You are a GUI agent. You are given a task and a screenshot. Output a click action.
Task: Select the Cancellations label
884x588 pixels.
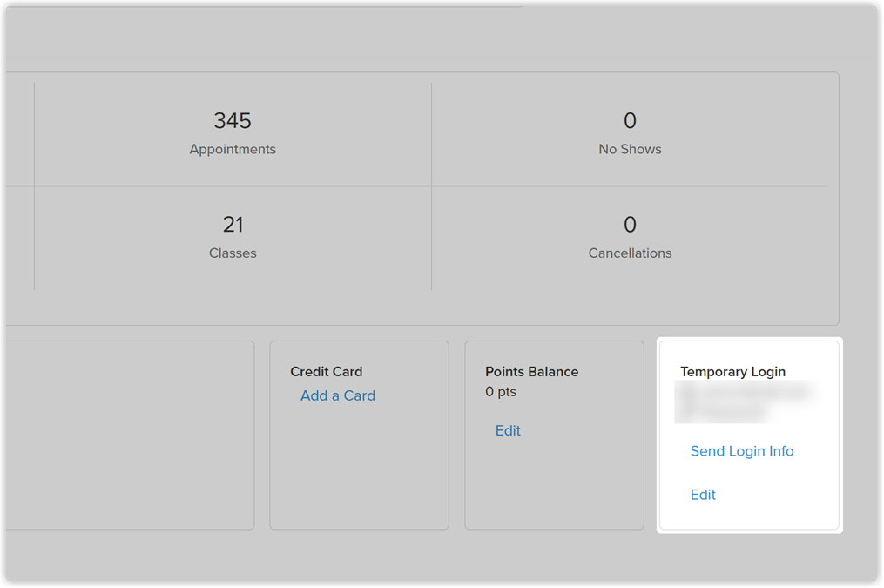(x=630, y=253)
